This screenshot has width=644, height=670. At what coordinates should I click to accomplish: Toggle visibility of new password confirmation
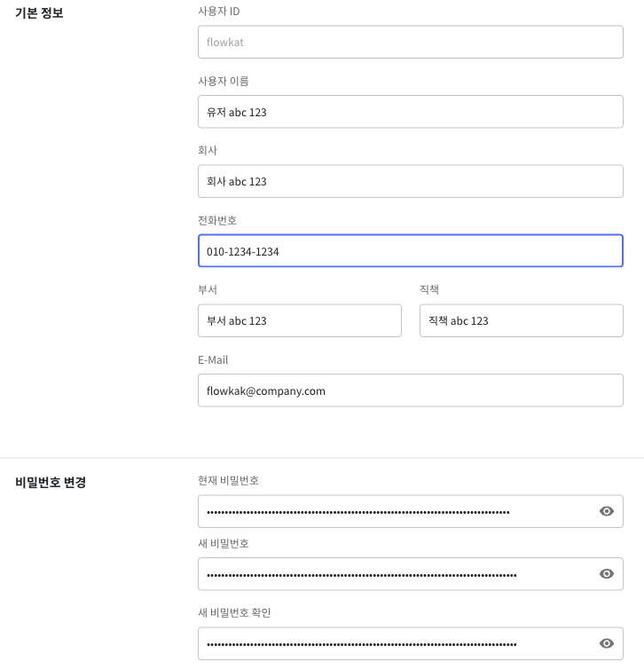tap(607, 643)
